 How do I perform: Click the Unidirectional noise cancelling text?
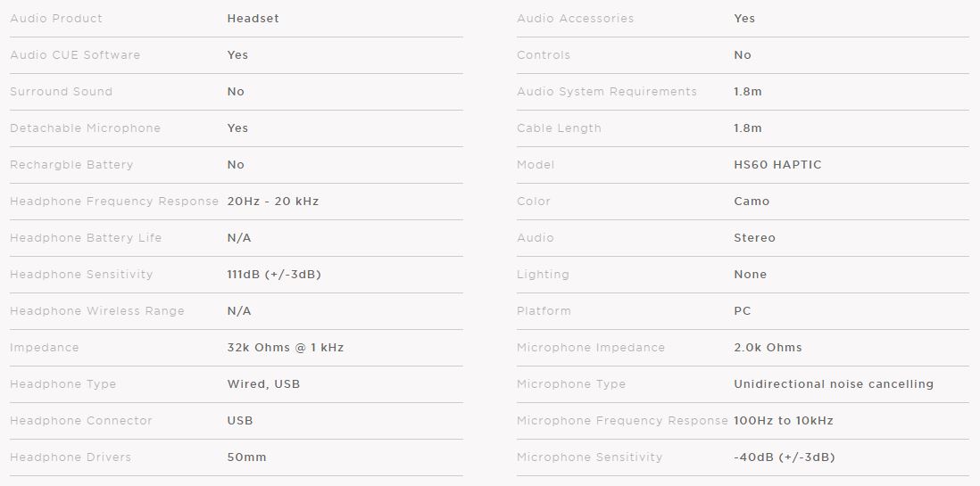tap(834, 384)
